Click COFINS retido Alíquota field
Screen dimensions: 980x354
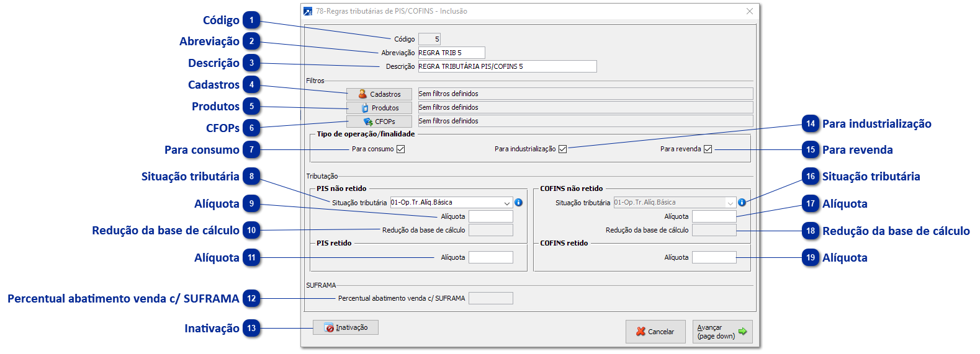point(714,257)
